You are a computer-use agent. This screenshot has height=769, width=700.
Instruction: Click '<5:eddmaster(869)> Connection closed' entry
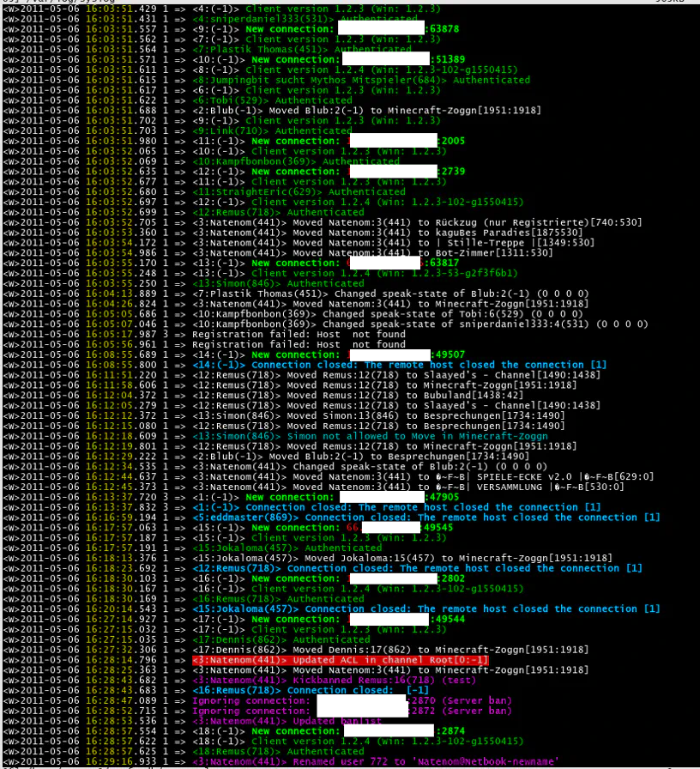426,518
